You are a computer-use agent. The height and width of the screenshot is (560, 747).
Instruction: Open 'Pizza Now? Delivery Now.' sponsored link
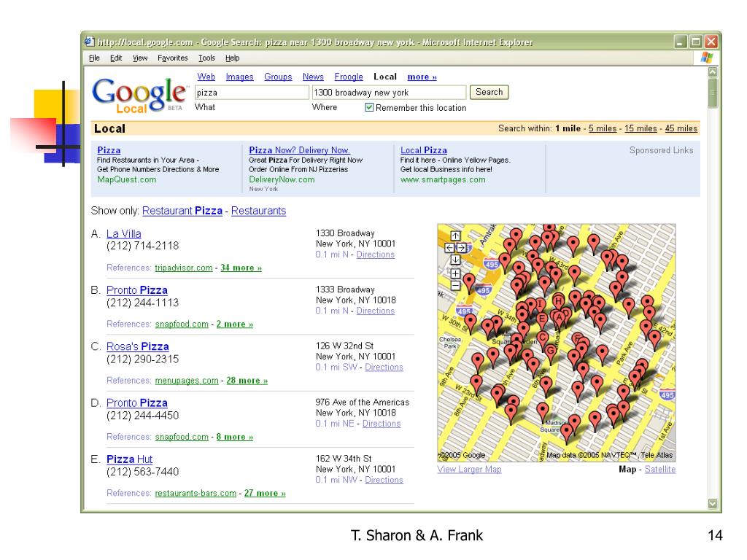click(x=299, y=150)
